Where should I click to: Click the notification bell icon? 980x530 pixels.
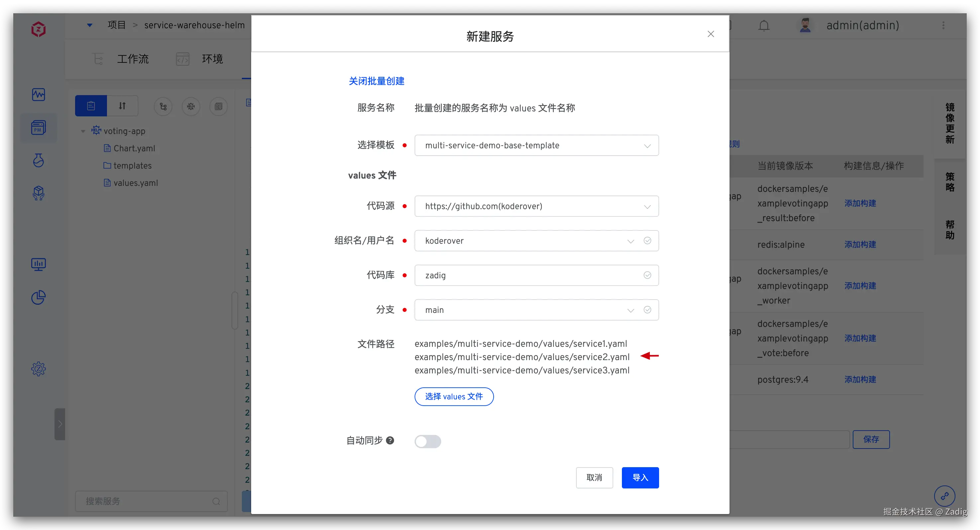(x=763, y=26)
